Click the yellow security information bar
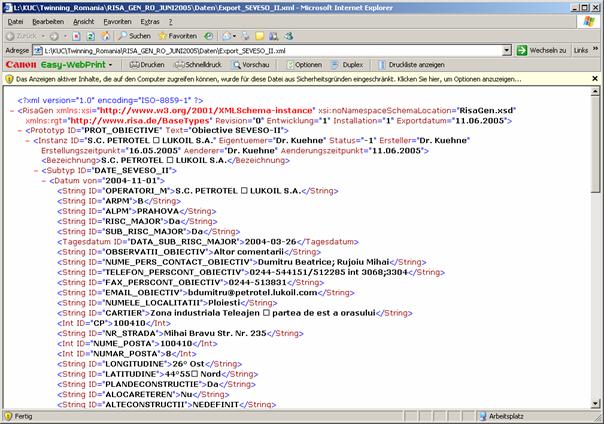The height and width of the screenshot is (424, 604). pyautogui.click(x=300, y=82)
